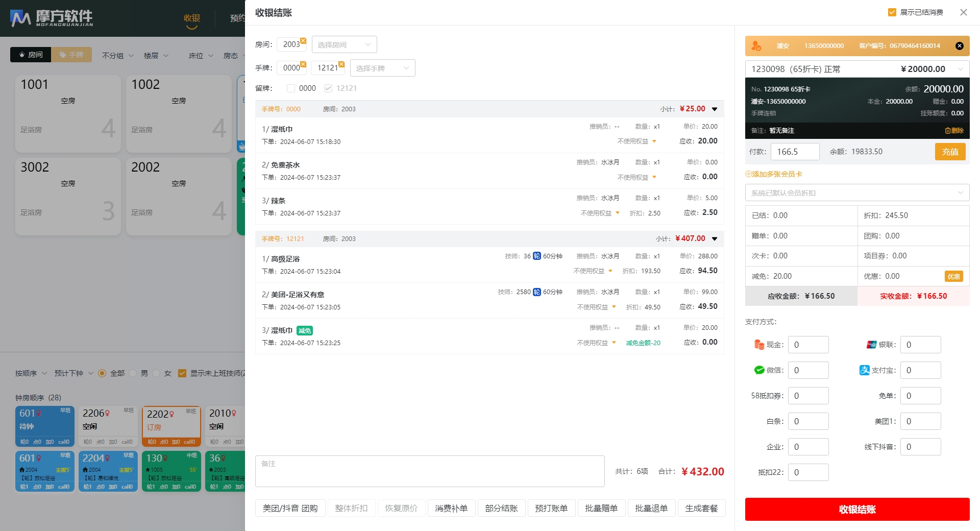Click the 添加多张会员卡 plus icon
980x531 pixels.
pyautogui.click(x=749, y=174)
